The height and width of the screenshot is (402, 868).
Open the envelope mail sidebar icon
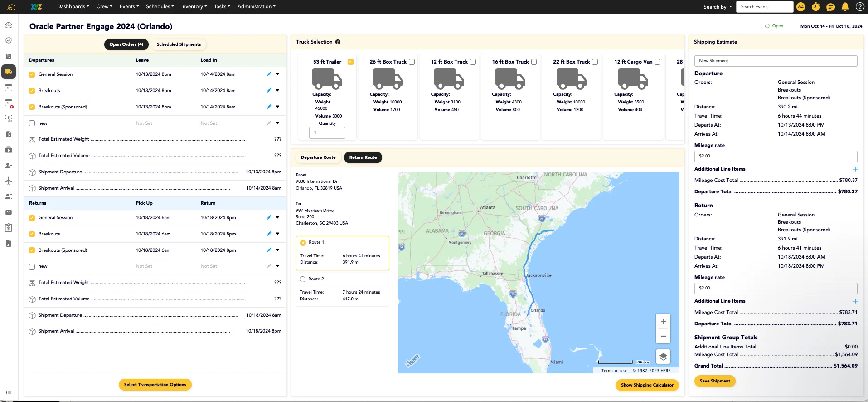pos(9,212)
